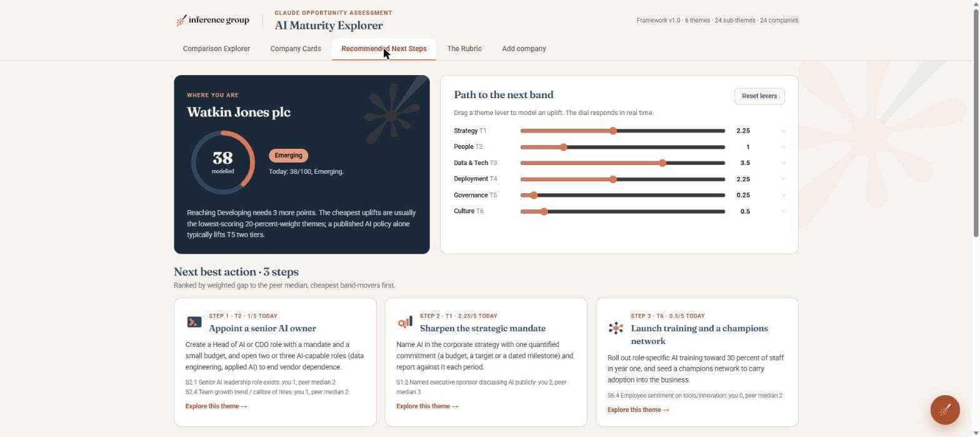The image size is (980, 437).
Task: Click the Data & Tech T3 slider handle
Action: (662, 163)
